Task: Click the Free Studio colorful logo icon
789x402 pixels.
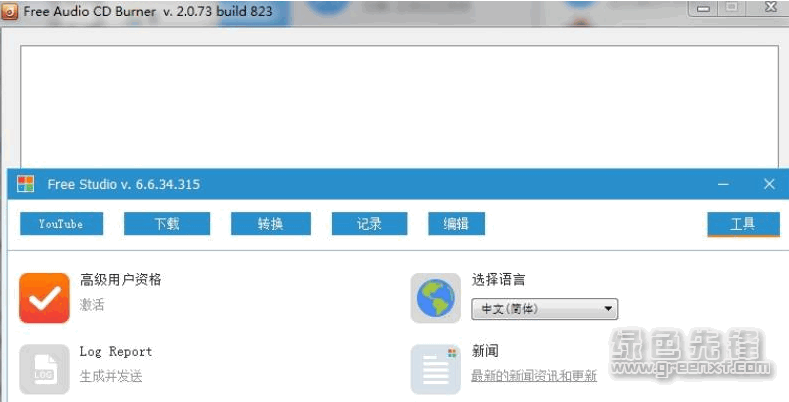Action: [25, 184]
